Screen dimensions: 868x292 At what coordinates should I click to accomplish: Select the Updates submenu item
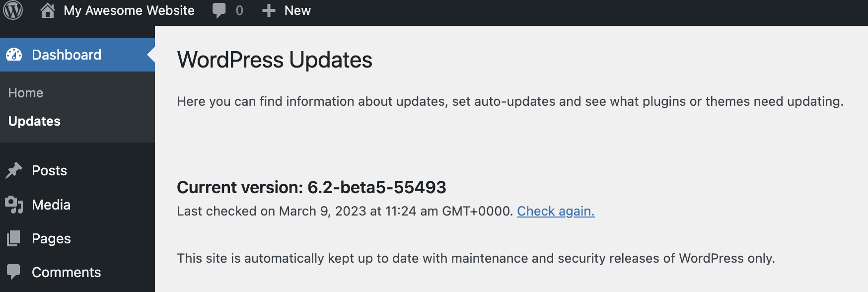34,121
